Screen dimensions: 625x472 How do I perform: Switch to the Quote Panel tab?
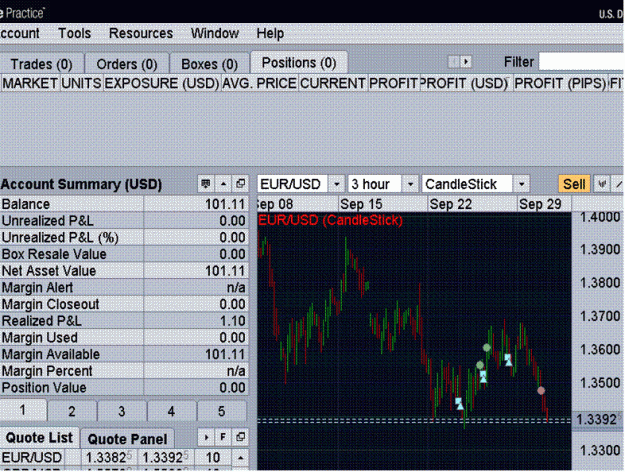click(127, 439)
